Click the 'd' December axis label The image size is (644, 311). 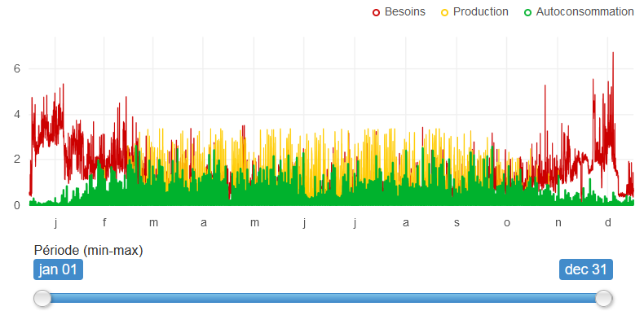(608, 223)
